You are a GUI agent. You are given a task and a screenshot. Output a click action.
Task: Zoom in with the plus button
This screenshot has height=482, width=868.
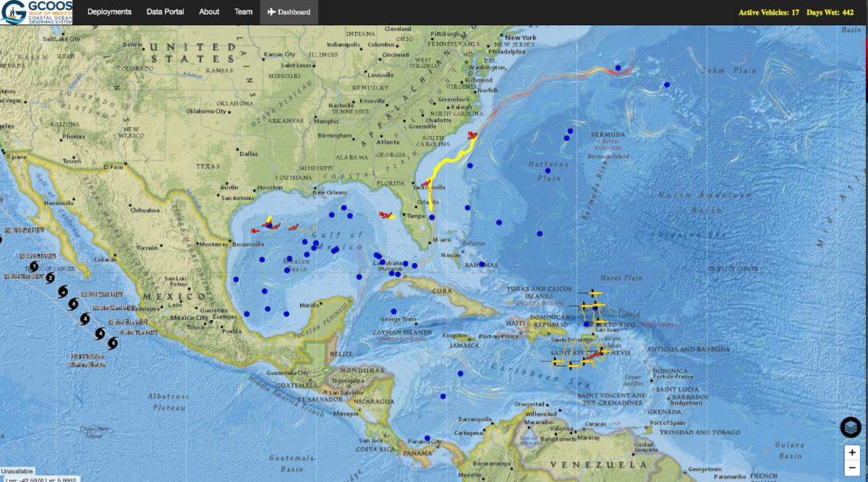853,452
